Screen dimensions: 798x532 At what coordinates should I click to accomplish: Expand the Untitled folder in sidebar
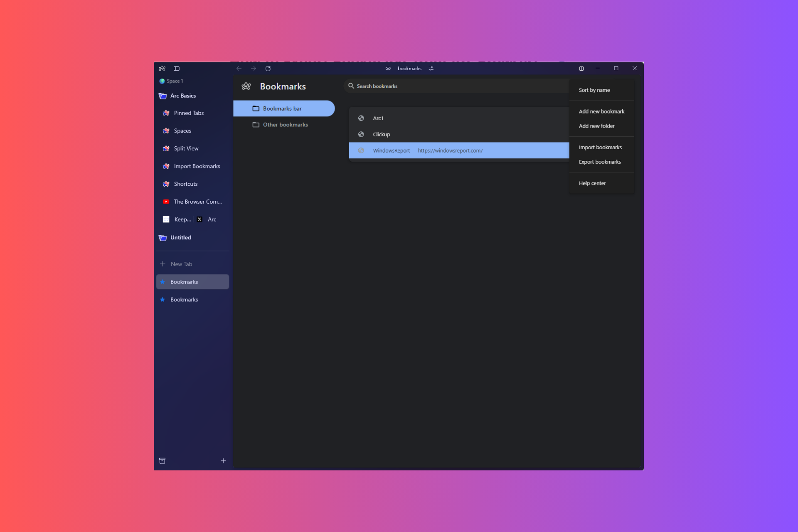click(180, 238)
